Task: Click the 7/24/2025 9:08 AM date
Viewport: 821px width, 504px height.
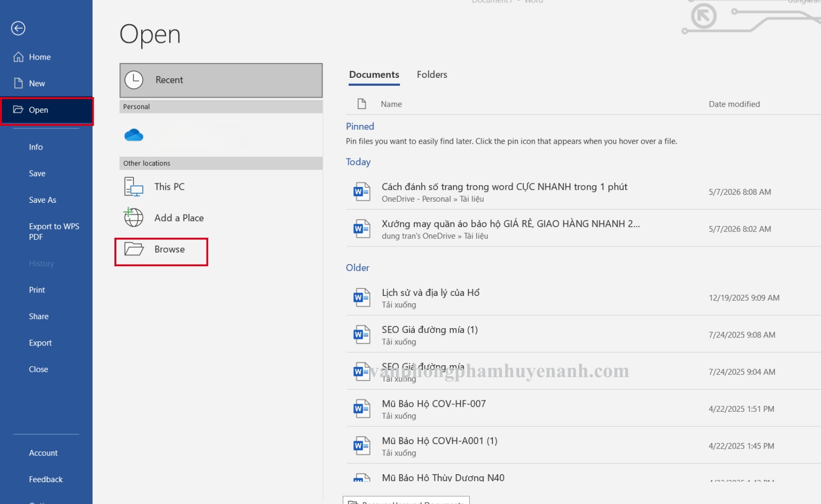Action: click(742, 335)
